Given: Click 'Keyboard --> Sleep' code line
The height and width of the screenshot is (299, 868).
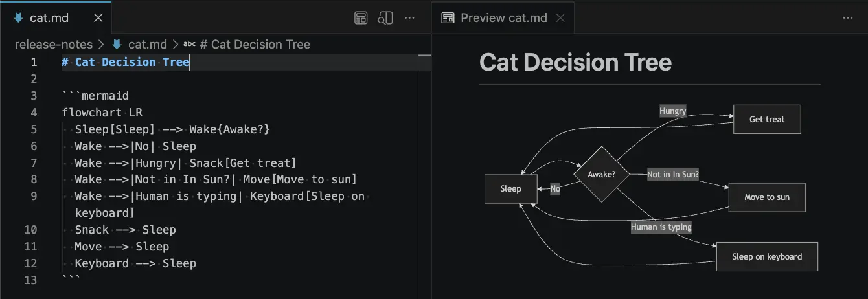Looking at the screenshot, I should pos(135,263).
